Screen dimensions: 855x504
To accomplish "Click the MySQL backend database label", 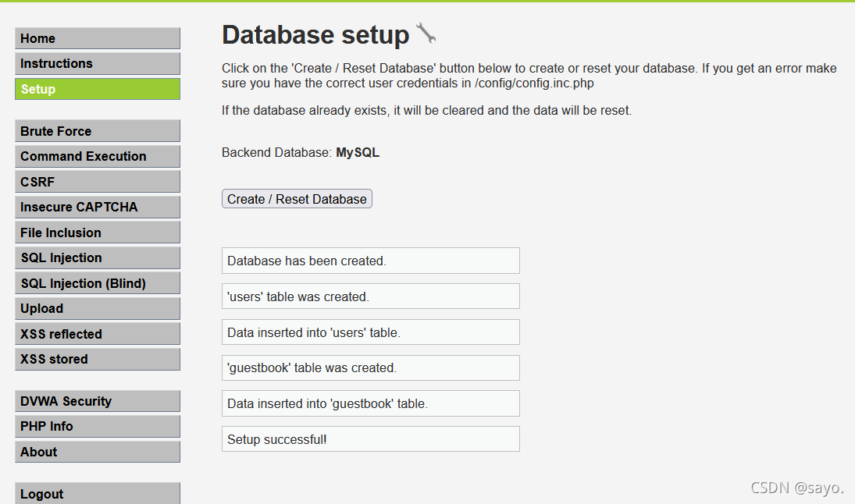I will point(358,153).
